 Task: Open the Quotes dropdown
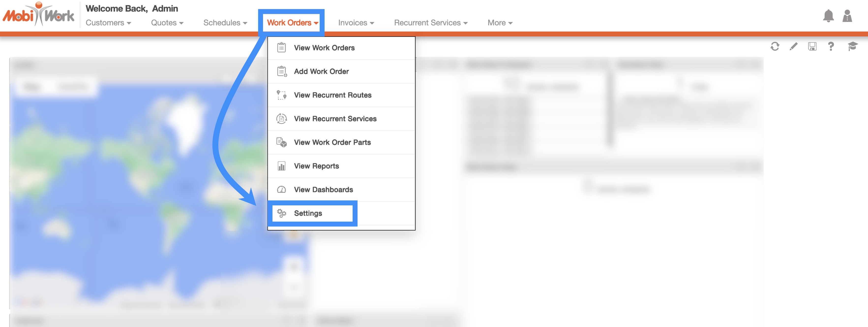167,23
